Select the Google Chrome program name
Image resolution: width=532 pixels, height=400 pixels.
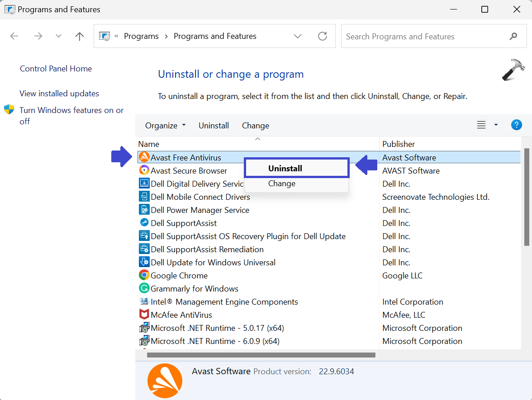tap(179, 276)
